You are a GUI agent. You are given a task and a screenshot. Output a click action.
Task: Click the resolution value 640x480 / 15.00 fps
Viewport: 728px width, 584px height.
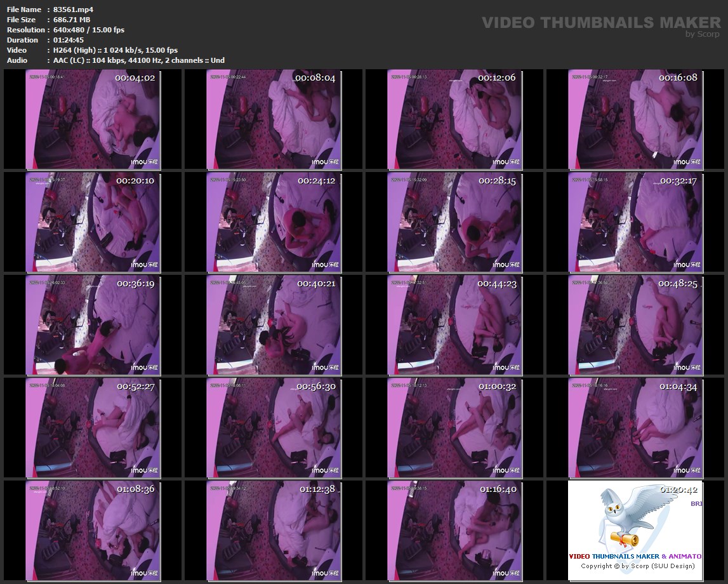tap(89, 30)
